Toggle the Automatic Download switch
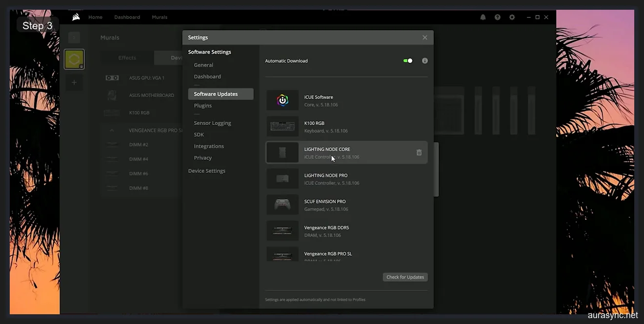Viewport: 644px width, 324px height. click(x=408, y=60)
